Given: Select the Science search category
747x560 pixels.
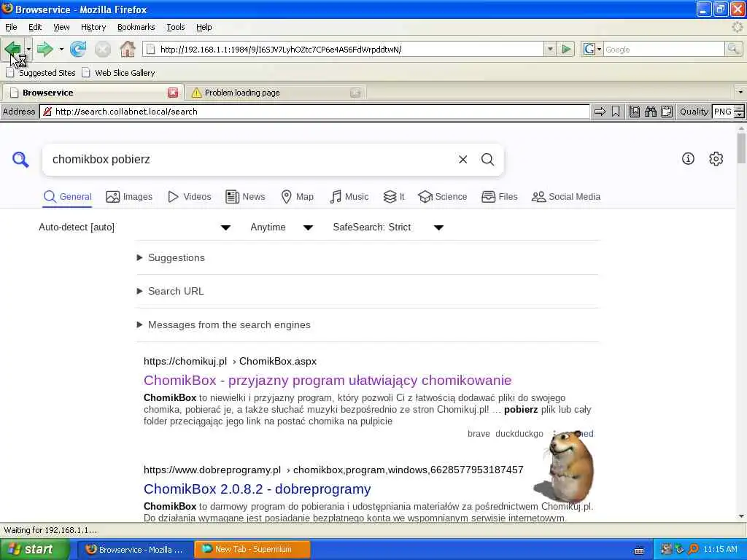Looking at the screenshot, I should pyautogui.click(x=443, y=197).
